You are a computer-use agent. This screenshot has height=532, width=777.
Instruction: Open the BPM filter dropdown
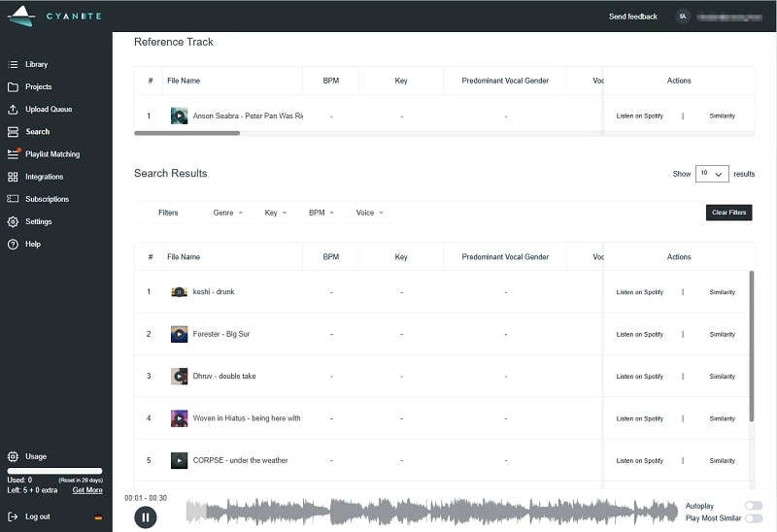click(321, 213)
